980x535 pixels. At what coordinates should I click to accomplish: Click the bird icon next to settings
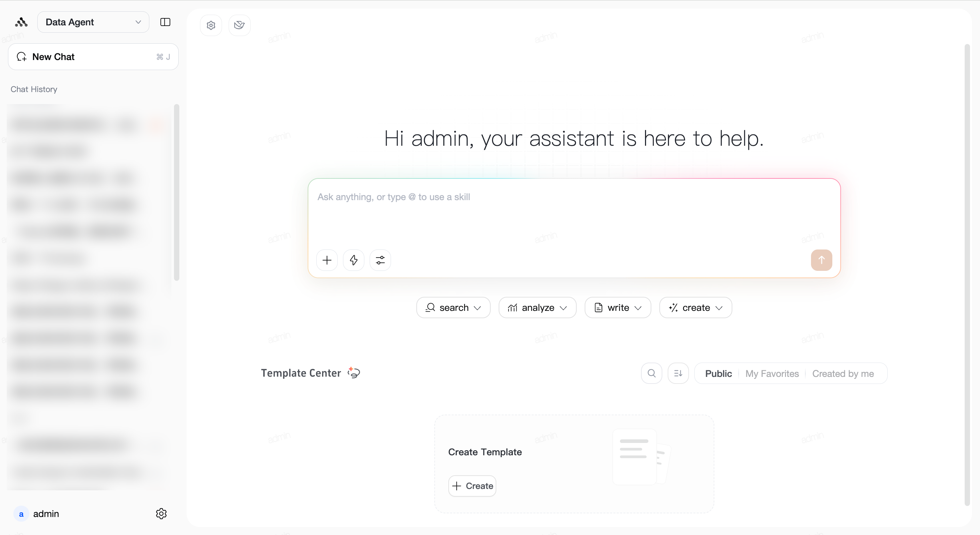pos(239,25)
